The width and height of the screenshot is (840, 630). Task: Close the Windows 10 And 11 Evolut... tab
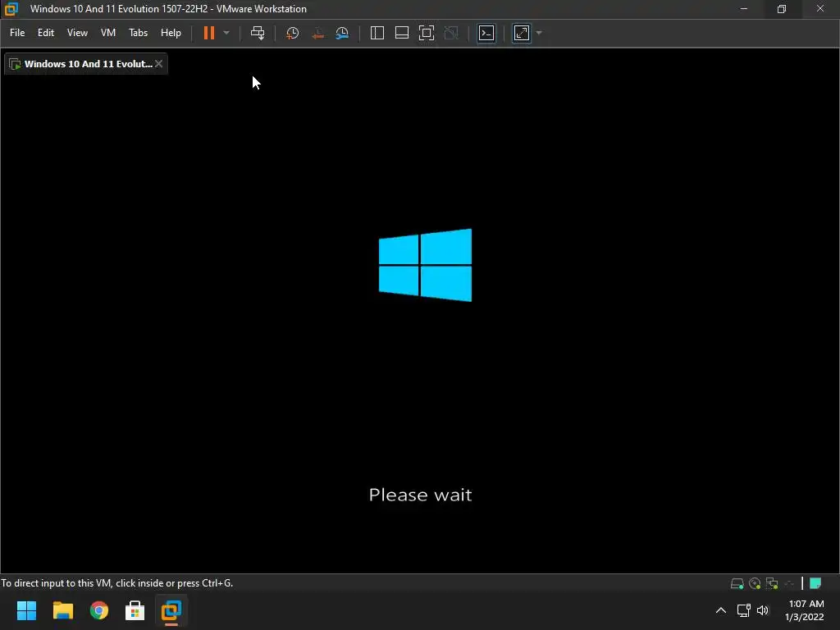pyautogui.click(x=158, y=64)
